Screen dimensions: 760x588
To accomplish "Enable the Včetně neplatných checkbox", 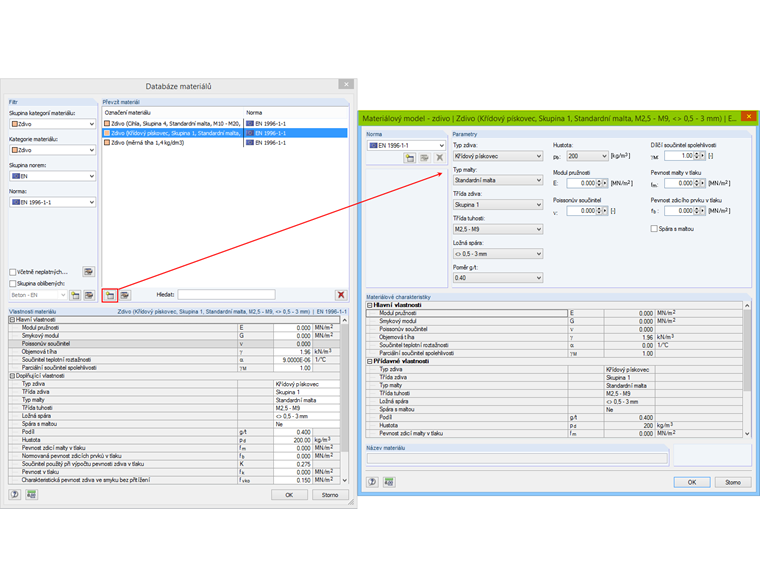I will 13,272.
